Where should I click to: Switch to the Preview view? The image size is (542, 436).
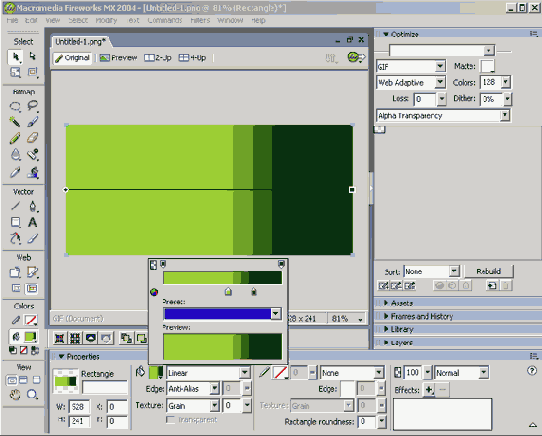tap(119, 58)
